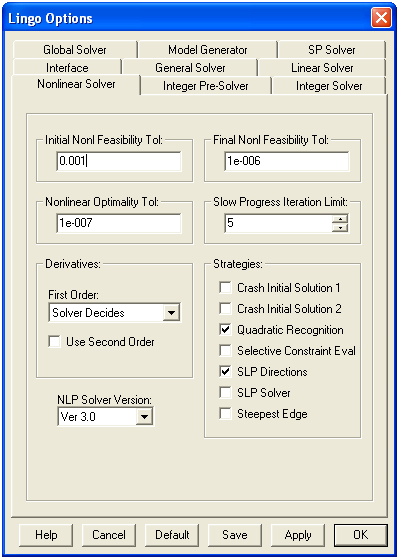The image size is (400, 560).
Task: Click the Initial Nonl Feasibility Tol field
Action: coord(119,161)
